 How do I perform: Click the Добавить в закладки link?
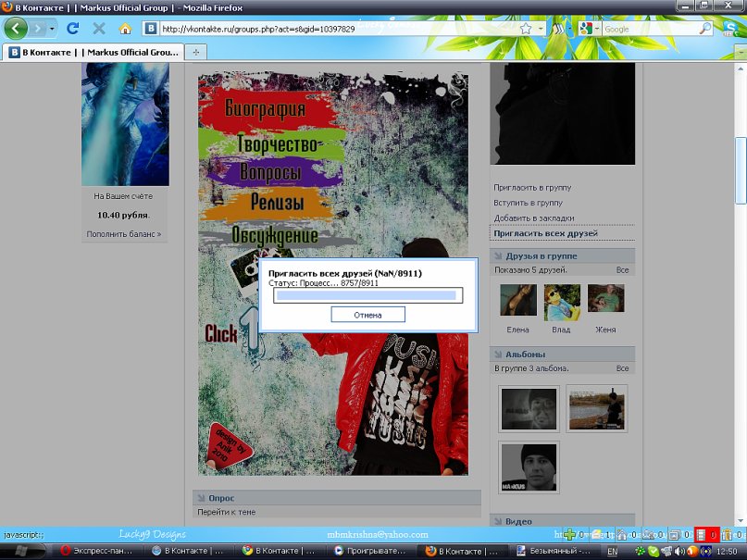[x=534, y=218]
